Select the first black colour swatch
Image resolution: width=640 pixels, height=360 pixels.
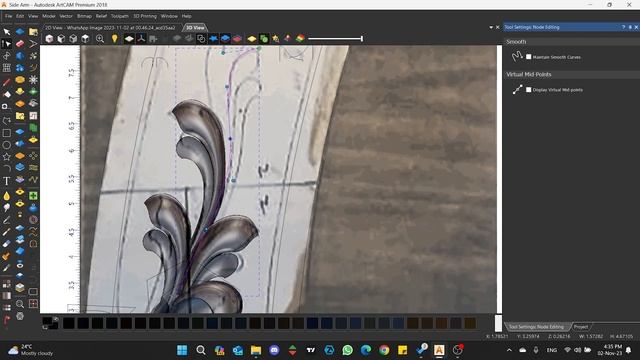point(69,323)
